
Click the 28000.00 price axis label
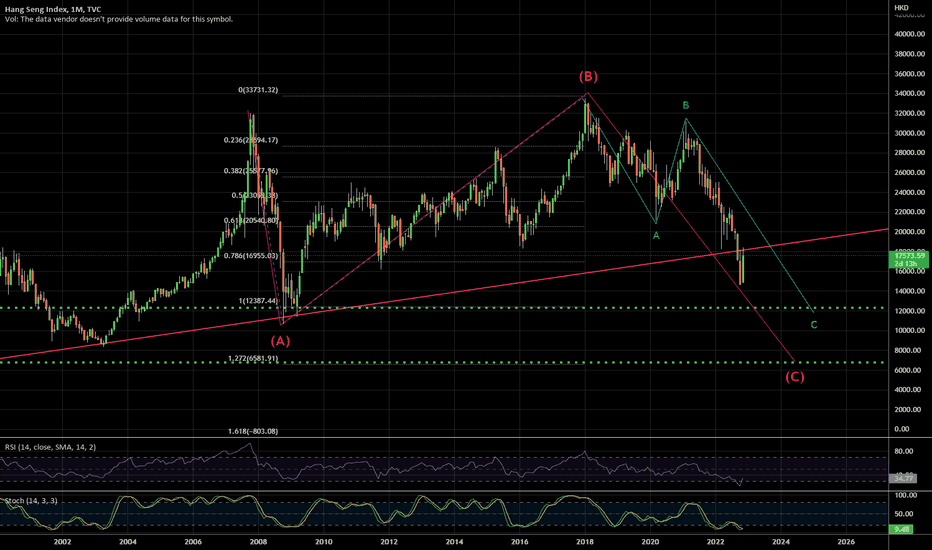[909, 153]
